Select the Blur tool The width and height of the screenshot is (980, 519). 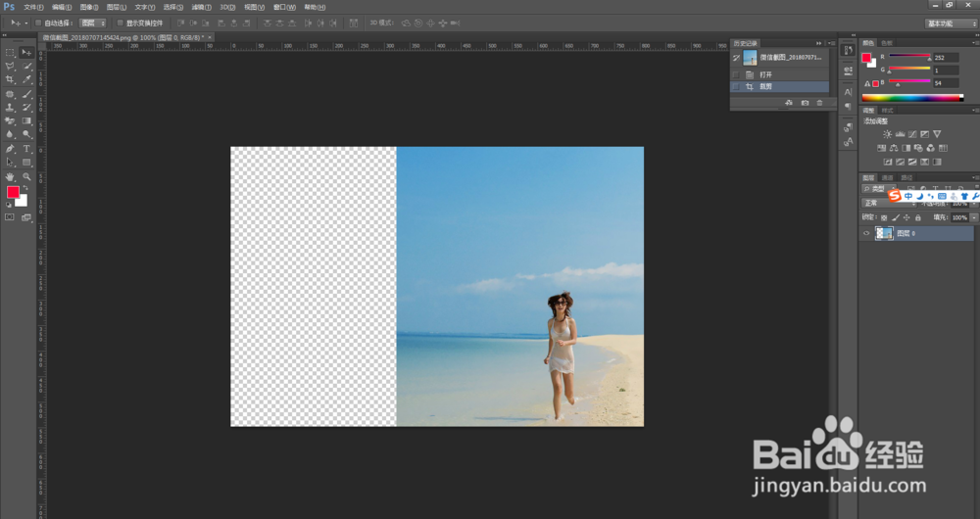click(10, 134)
